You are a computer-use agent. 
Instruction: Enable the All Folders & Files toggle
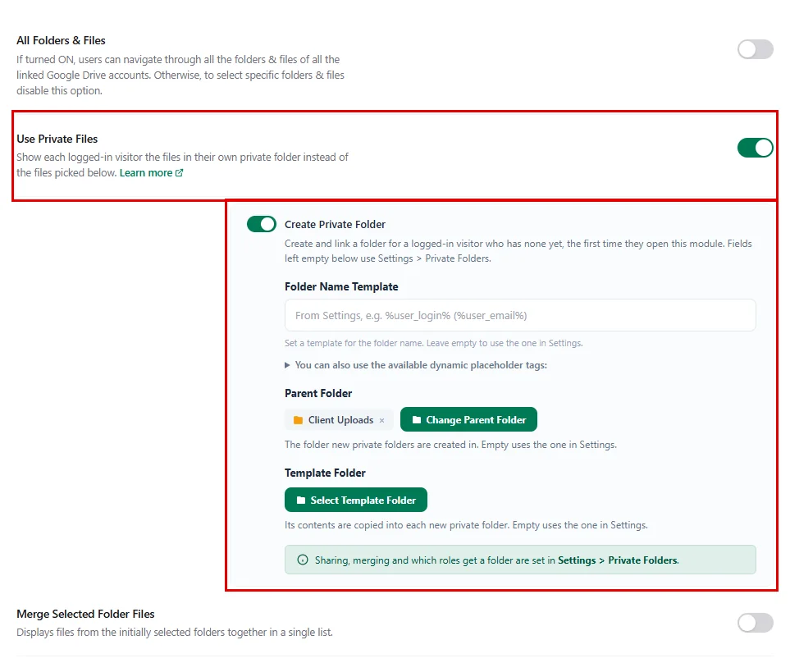coord(756,49)
